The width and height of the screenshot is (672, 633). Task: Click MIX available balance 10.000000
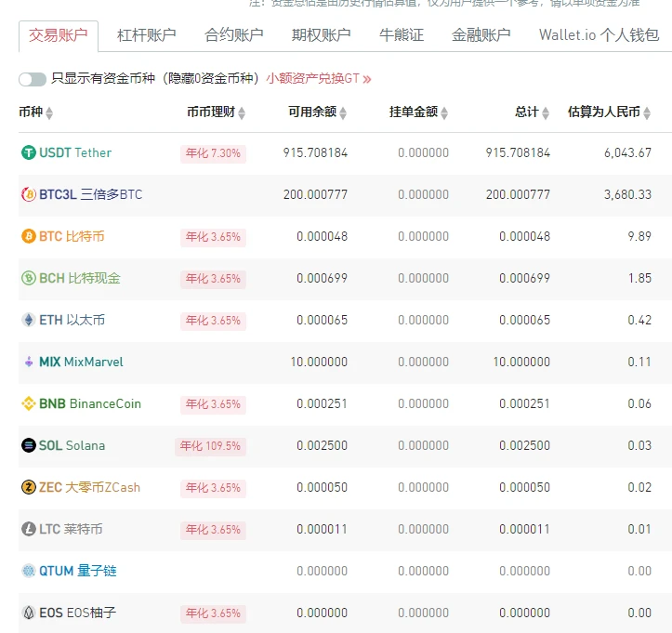pyautogui.click(x=319, y=362)
